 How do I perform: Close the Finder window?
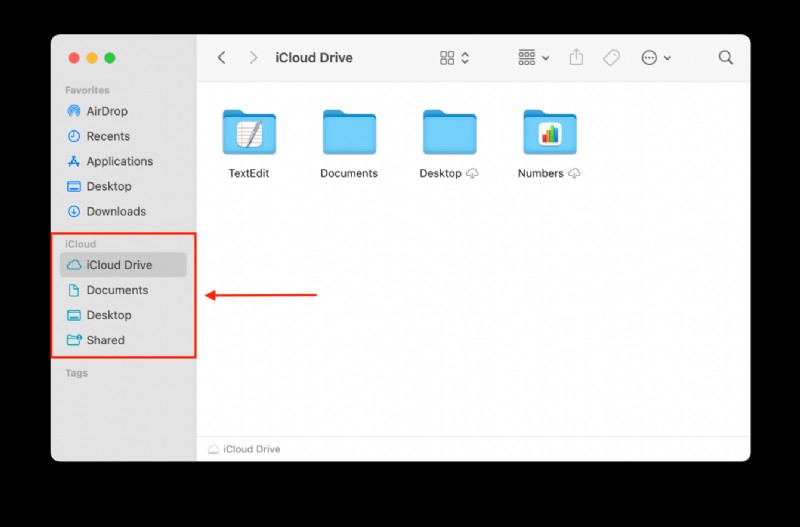click(x=74, y=58)
